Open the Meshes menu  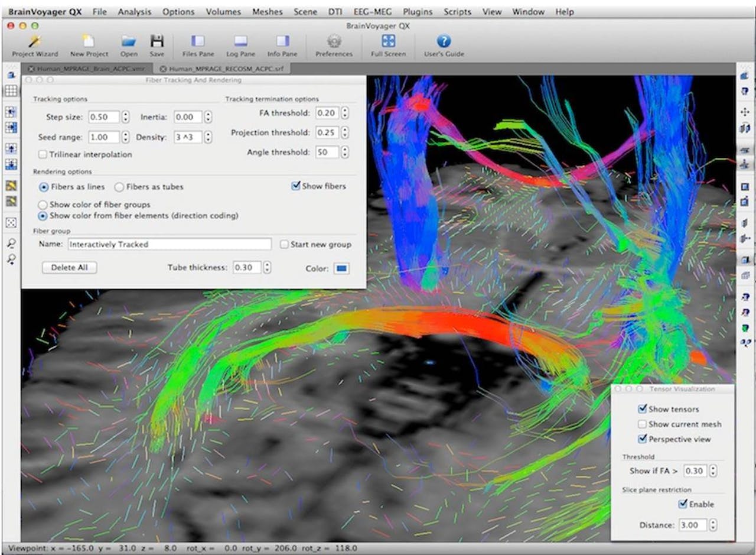point(267,11)
